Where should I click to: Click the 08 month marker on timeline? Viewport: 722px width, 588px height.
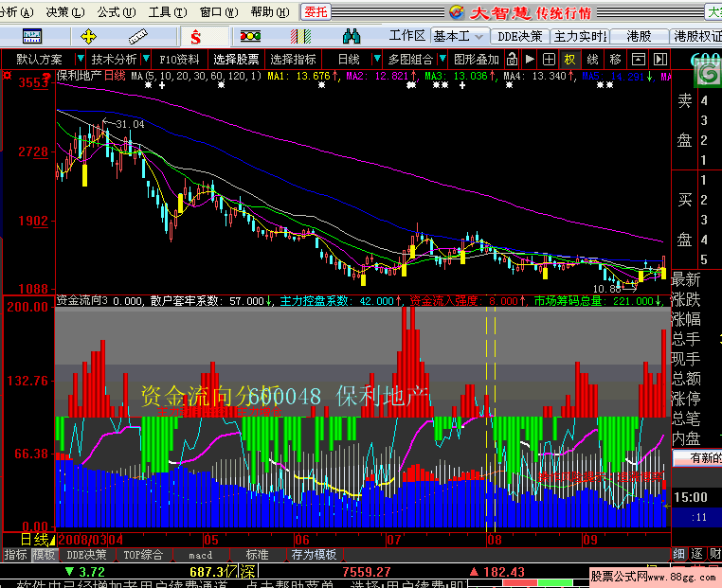[495, 540]
